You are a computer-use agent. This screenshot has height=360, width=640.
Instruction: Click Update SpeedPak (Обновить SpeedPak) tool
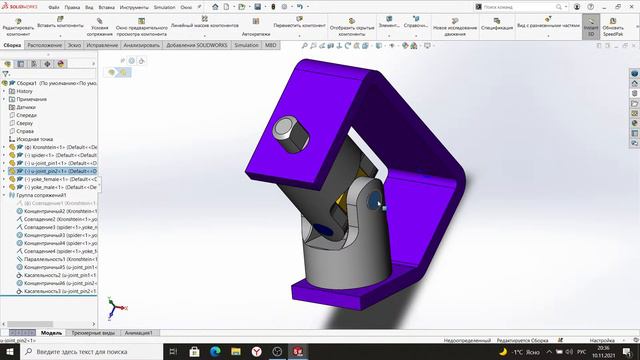click(613, 27)
